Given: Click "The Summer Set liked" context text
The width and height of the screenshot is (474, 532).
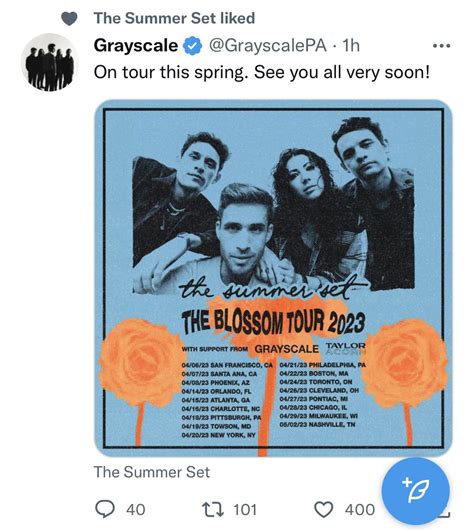Looking at the screenshot, I should click(x=174, y=18).
